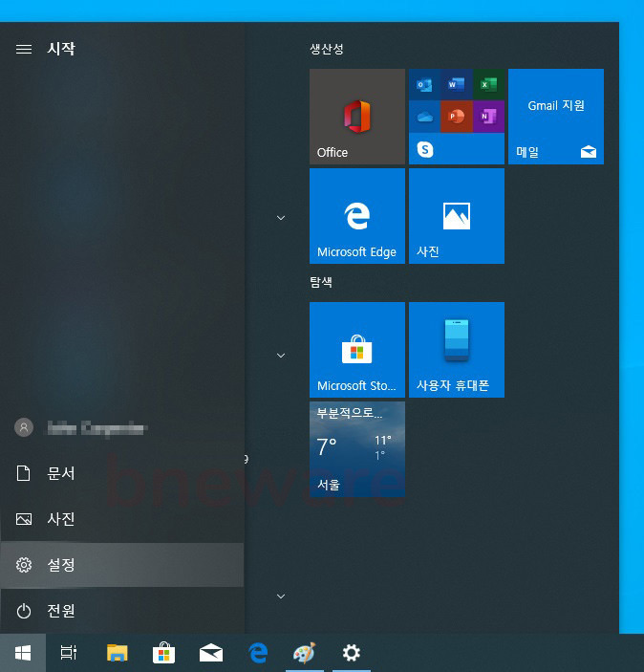The width and height of the screenshot is (644, 672).
Task: Launch Excel from the Office apps tile
Action: pos(488,85)
